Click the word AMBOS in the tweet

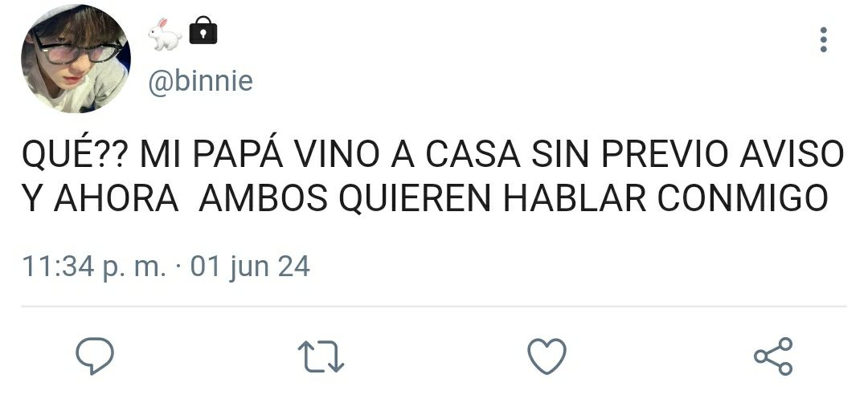pos(264,198)
